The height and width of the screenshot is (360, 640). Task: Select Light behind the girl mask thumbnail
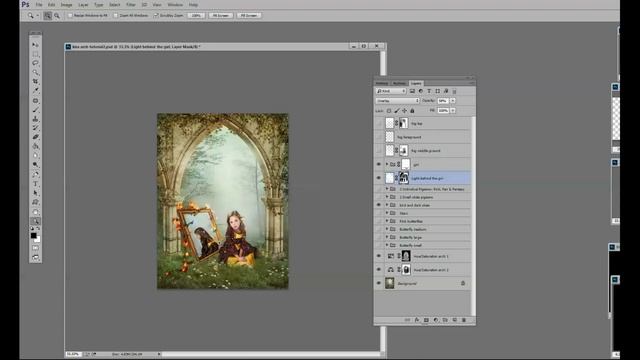403,178
